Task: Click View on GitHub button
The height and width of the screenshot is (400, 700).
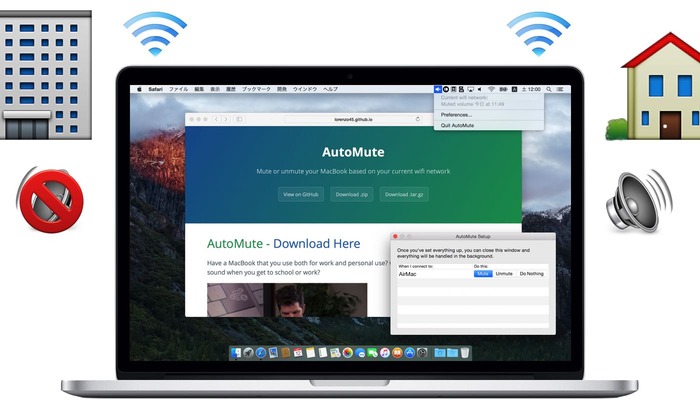Action: pos(301,194)
